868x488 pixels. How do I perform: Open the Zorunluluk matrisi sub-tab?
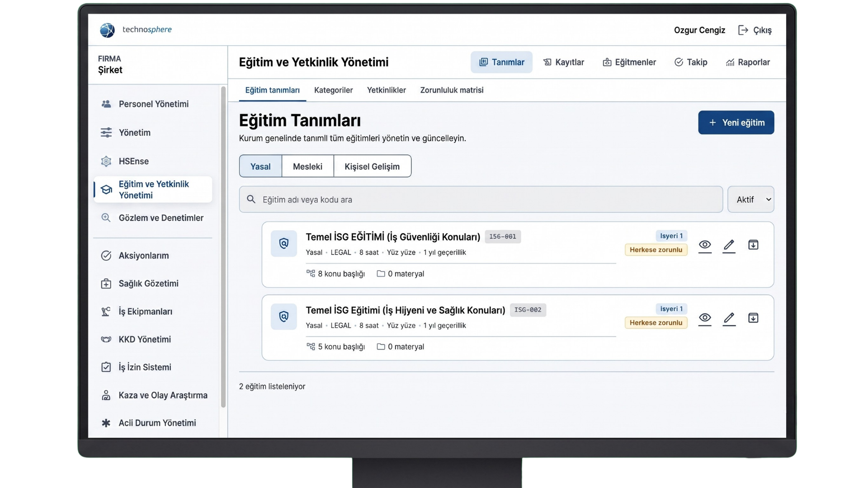click(x=452, y=90)
